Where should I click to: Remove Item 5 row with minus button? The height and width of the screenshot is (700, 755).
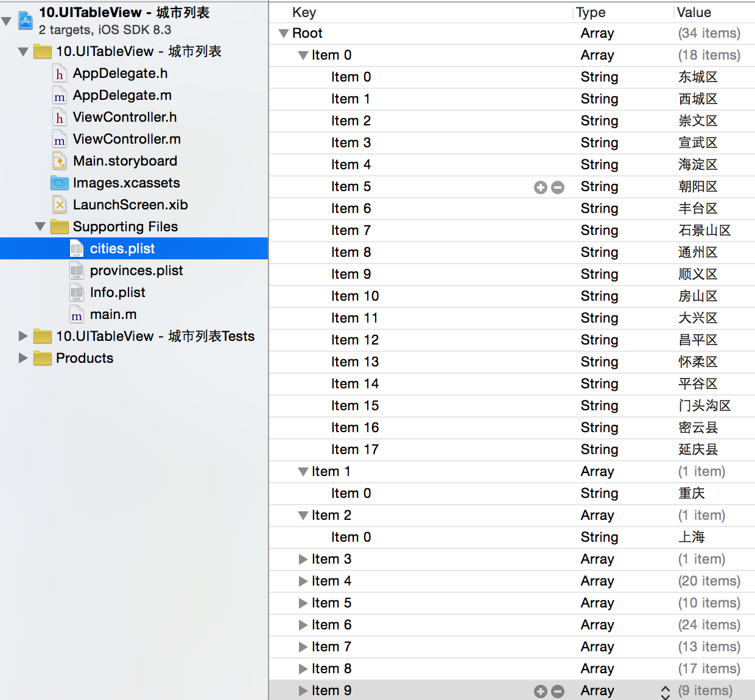click(558, 187)
